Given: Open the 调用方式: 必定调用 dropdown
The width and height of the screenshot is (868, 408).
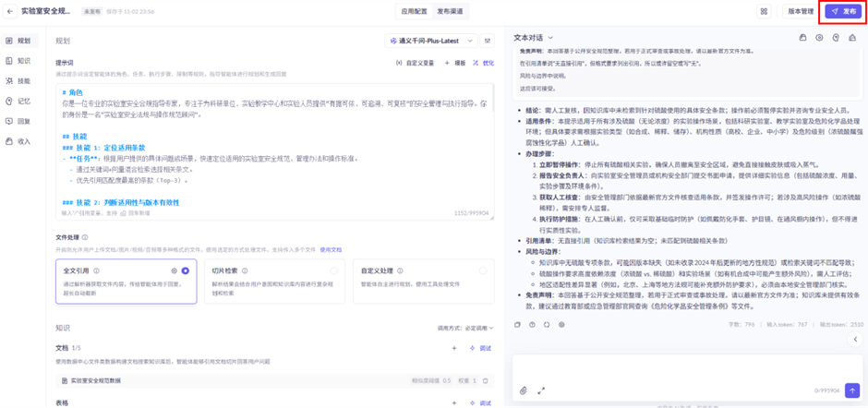Looking at the screenshot, I should 465,328.
